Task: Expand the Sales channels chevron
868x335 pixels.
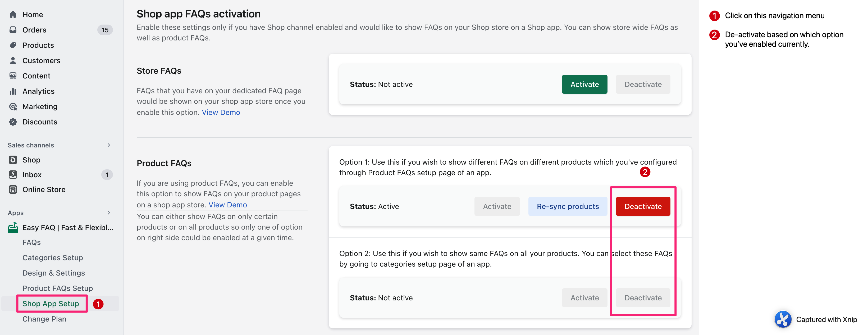Action: (108, 145)
